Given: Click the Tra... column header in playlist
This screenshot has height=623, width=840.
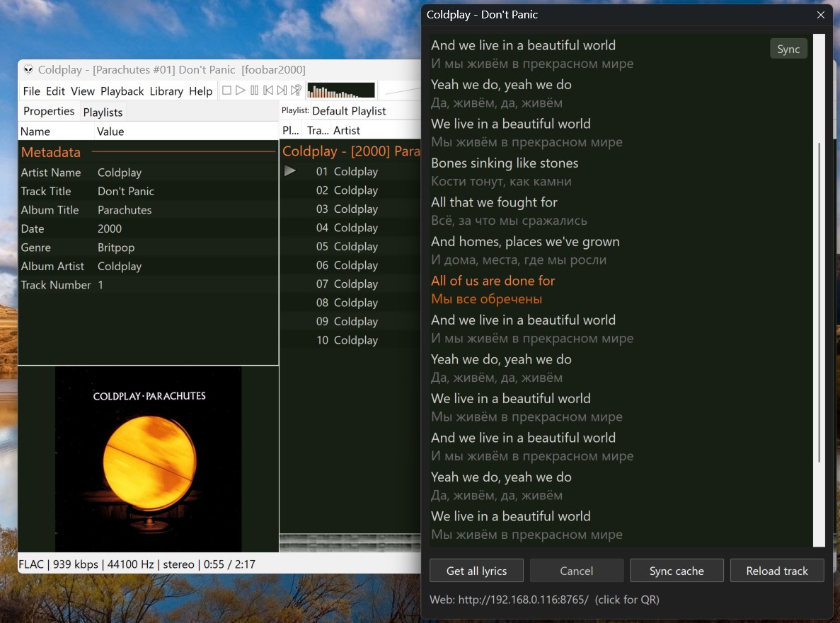Looking at the screenshot, I should coord(318,130).
